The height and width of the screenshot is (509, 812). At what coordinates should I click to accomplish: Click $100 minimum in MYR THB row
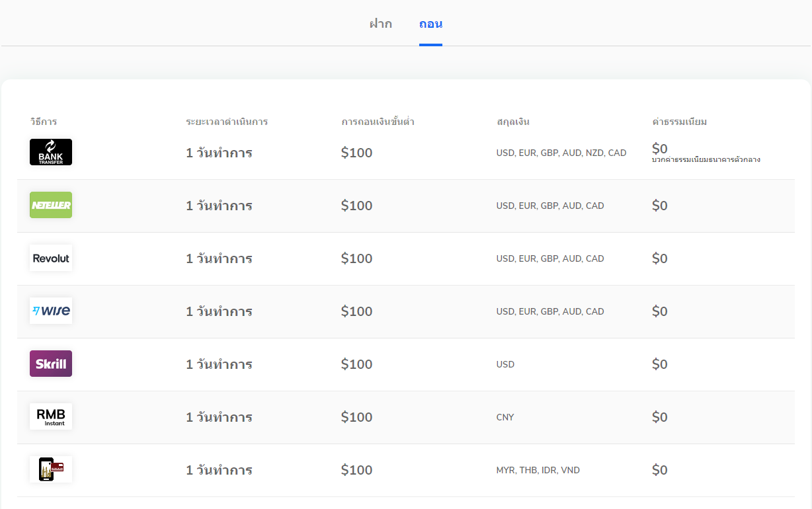pos(357,470)
